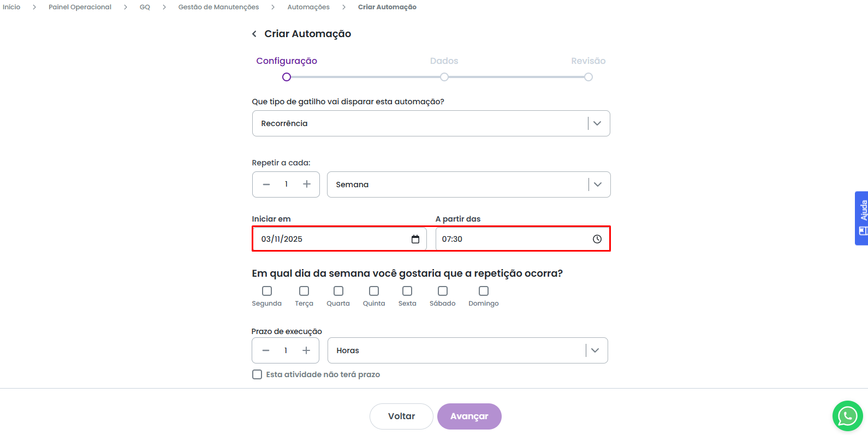Open the calendar picker icon
The height and width of the screenshot is (435, 868).
coord(415,239)
